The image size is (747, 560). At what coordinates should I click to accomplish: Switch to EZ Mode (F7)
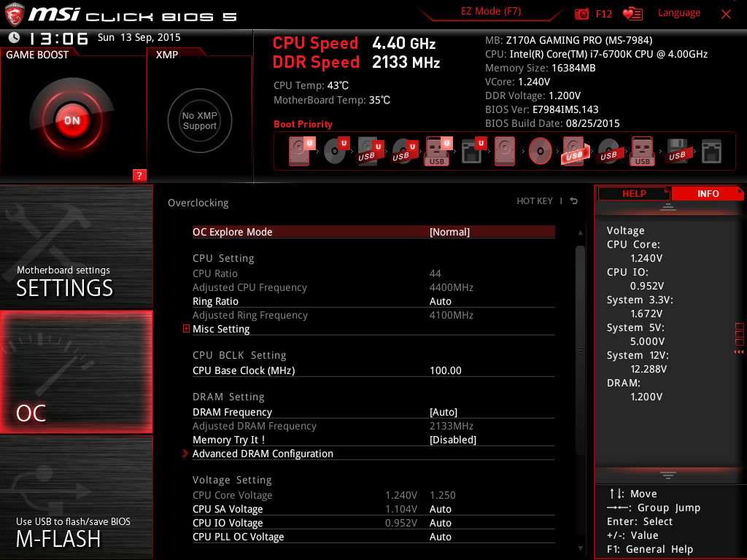click(x=491, y=12)
